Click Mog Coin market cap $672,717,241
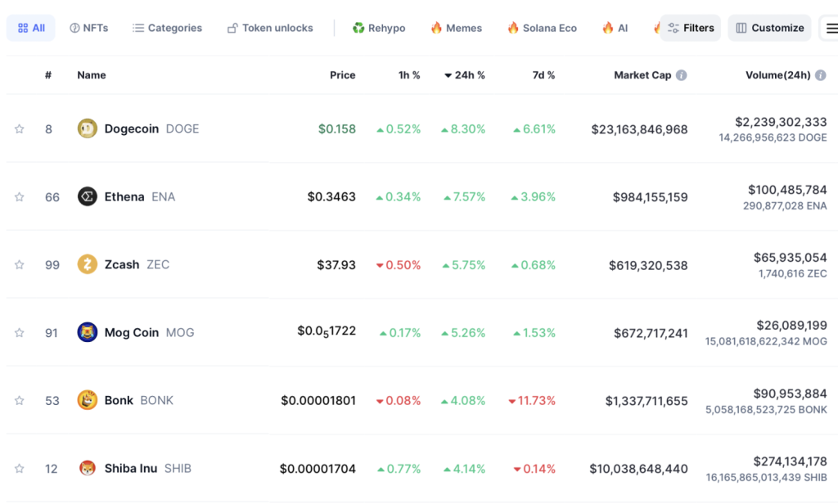Screen dimensions: 838x504 point(651,333)
